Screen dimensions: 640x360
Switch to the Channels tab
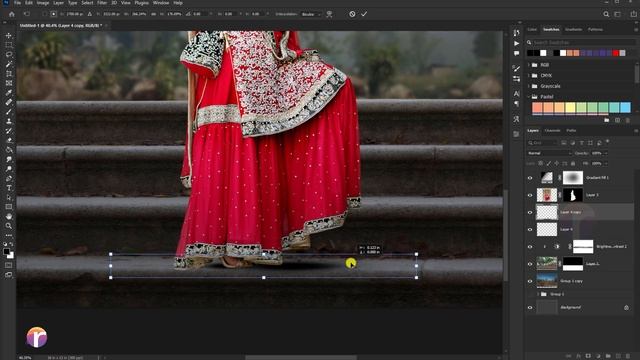coord(552,131)
